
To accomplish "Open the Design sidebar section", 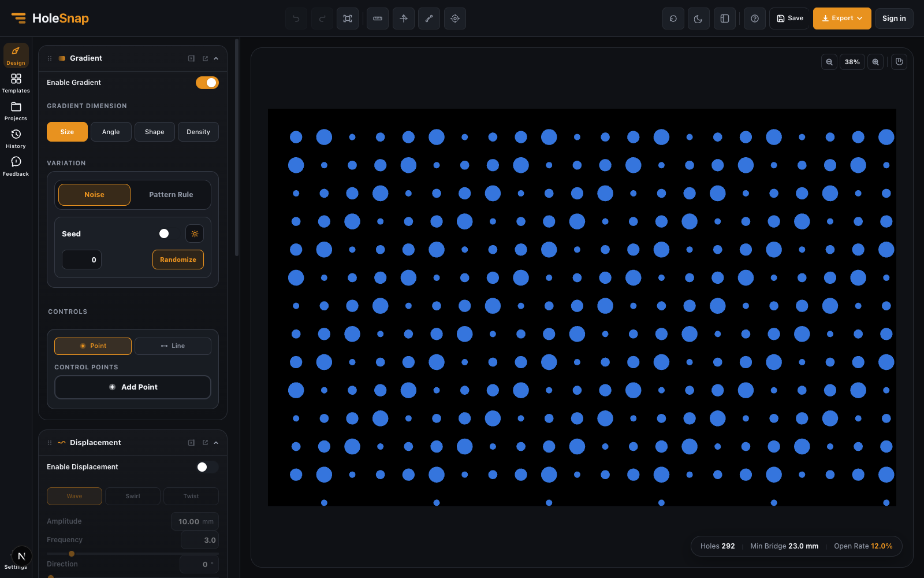I will [16, 55].
